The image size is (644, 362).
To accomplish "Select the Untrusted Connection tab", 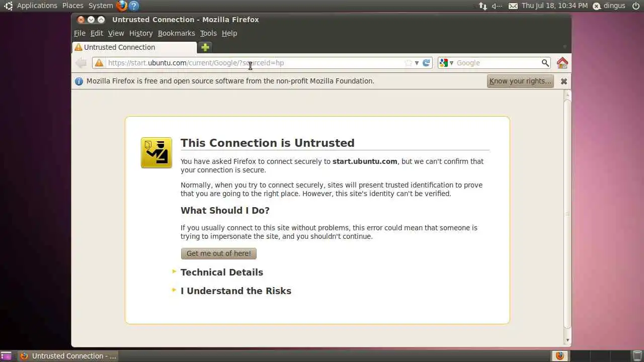I will 134,47.
